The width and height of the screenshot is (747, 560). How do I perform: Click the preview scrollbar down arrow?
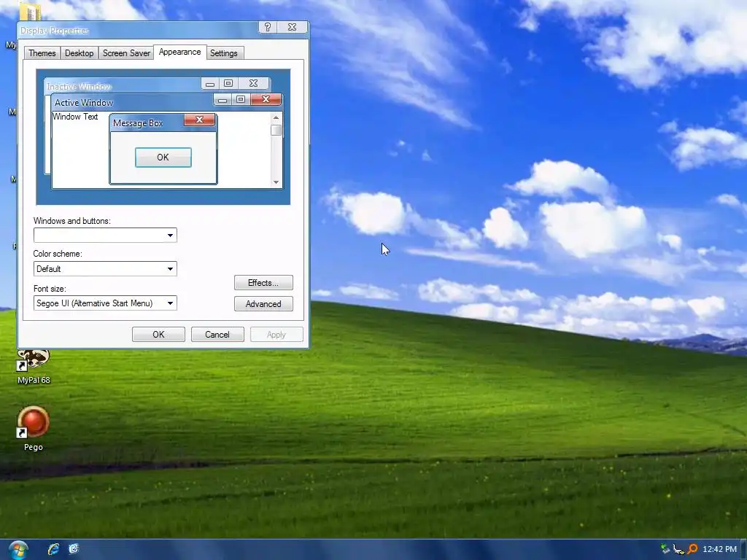(276, 182)
